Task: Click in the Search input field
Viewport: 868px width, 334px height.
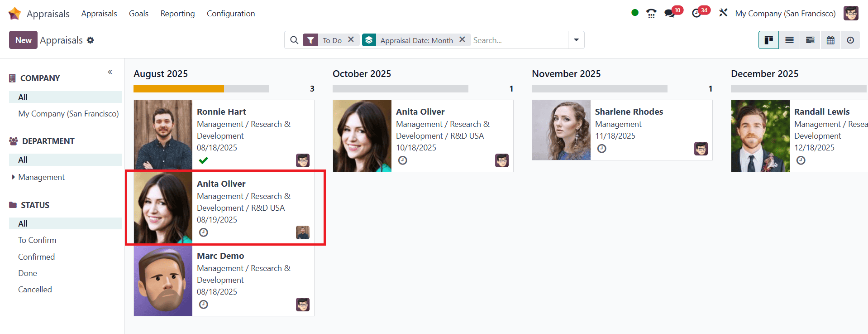Action: tap(520, 40)
